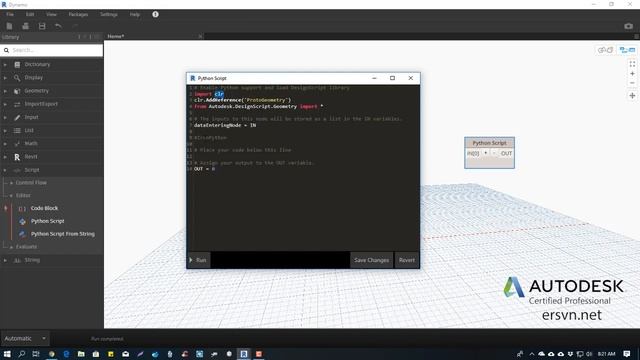
Task: Switch to 3D background geometry navigation
Action: [x=605, y=50]
